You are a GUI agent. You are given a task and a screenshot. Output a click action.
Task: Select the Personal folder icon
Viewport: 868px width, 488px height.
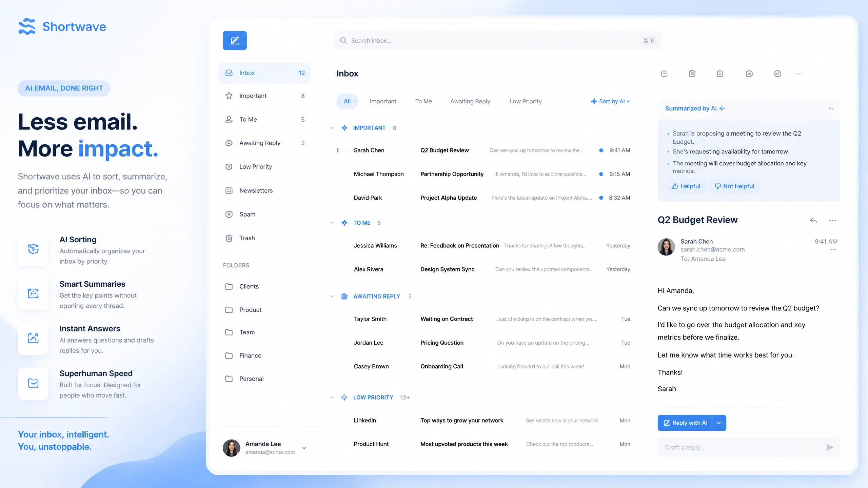[229, 379]
